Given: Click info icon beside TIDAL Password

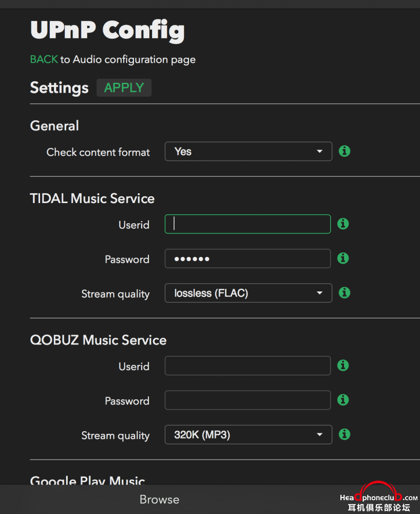Looking at the screenshot, I should 343,259.
